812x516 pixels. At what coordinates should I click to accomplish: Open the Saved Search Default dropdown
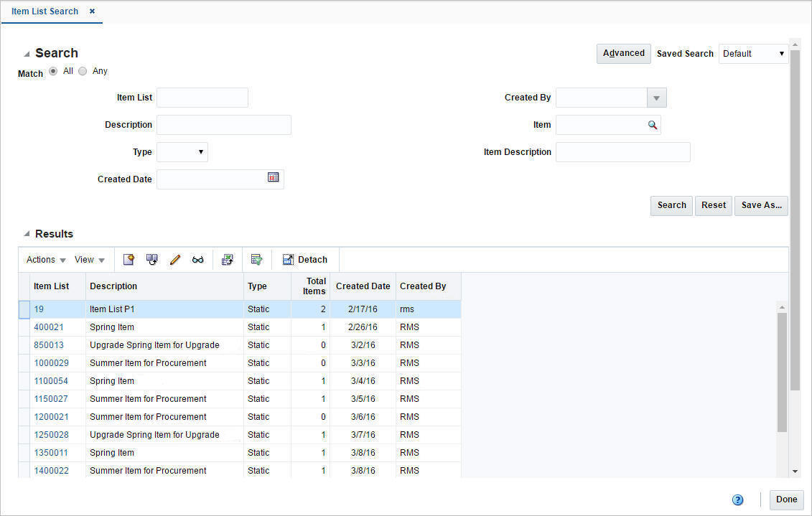click(782, 53)
